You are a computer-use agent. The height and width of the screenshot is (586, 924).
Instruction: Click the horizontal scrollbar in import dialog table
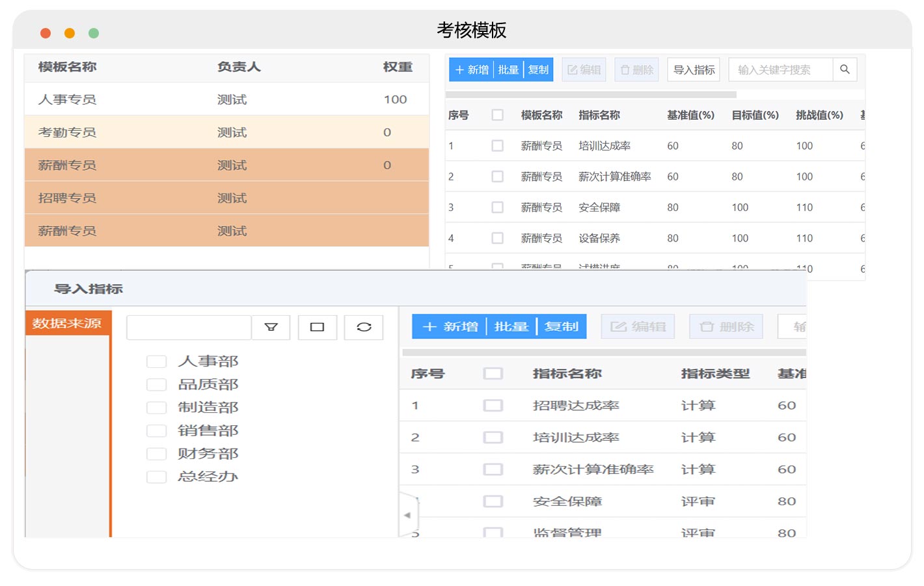click(604, 352)
